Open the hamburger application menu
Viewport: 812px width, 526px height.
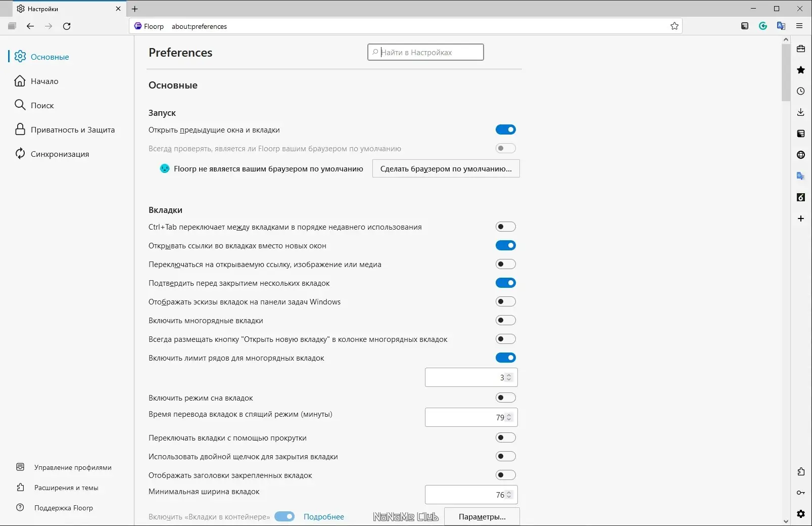point(799,26)
